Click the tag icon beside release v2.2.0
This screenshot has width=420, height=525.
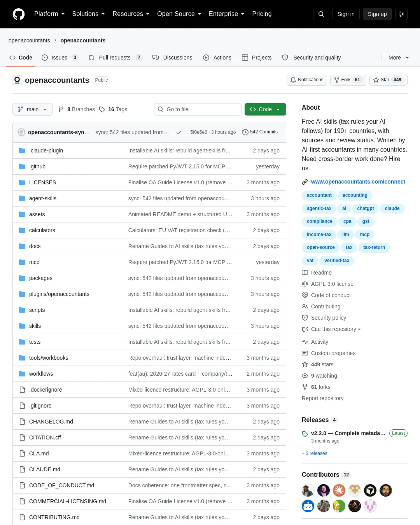(x=305, y=434)
